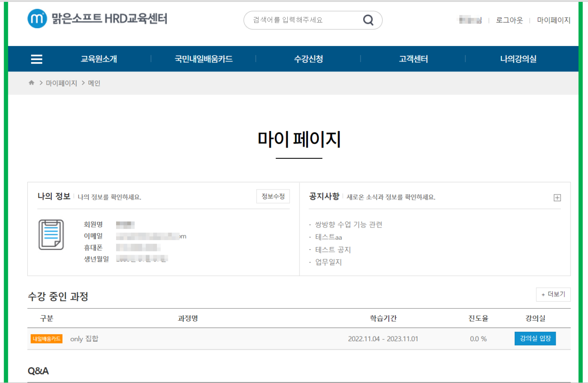Click the 로그아웃 link

pos(509,20)
